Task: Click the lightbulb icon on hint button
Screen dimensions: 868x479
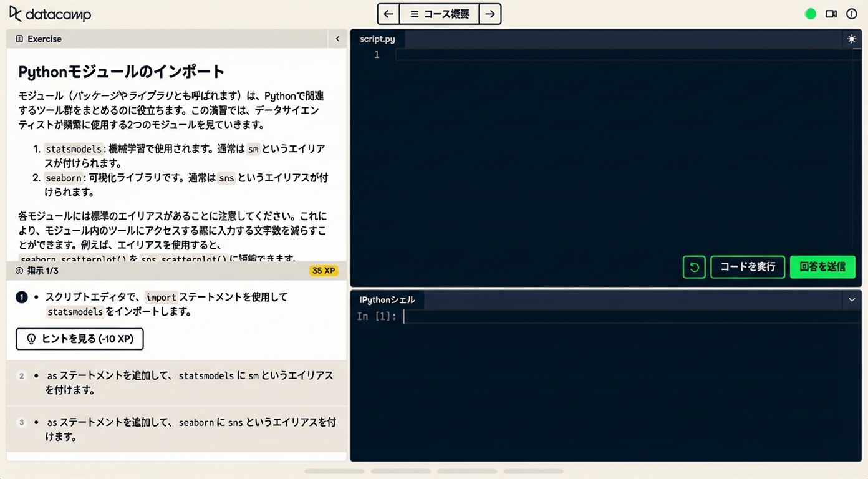Action: [31, 339]
